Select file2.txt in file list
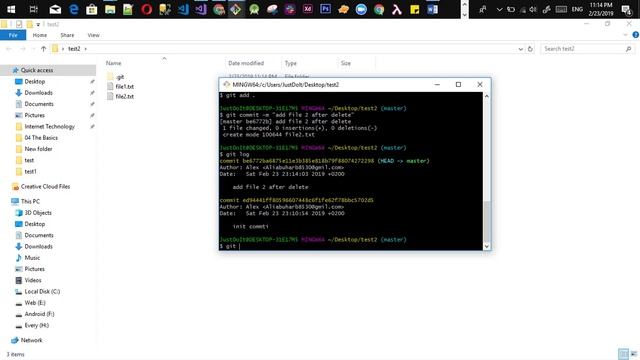 (120, 96)
